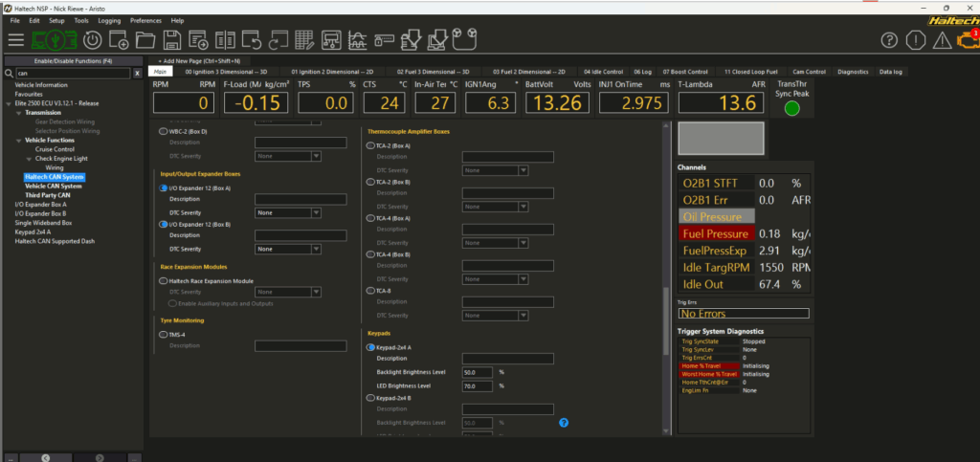Open the waveform graph icon
This screenshot has height=462, width=980.
[358, 40]
